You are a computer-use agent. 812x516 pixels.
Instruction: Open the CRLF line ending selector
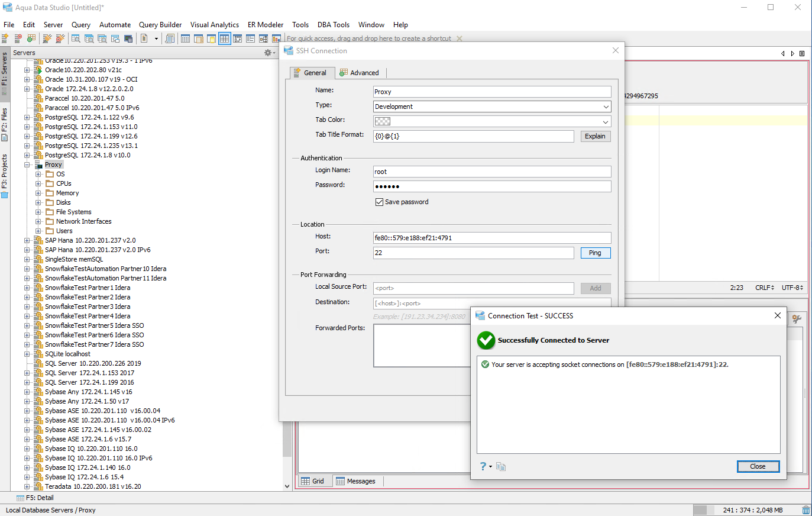(x=765, y=288)
